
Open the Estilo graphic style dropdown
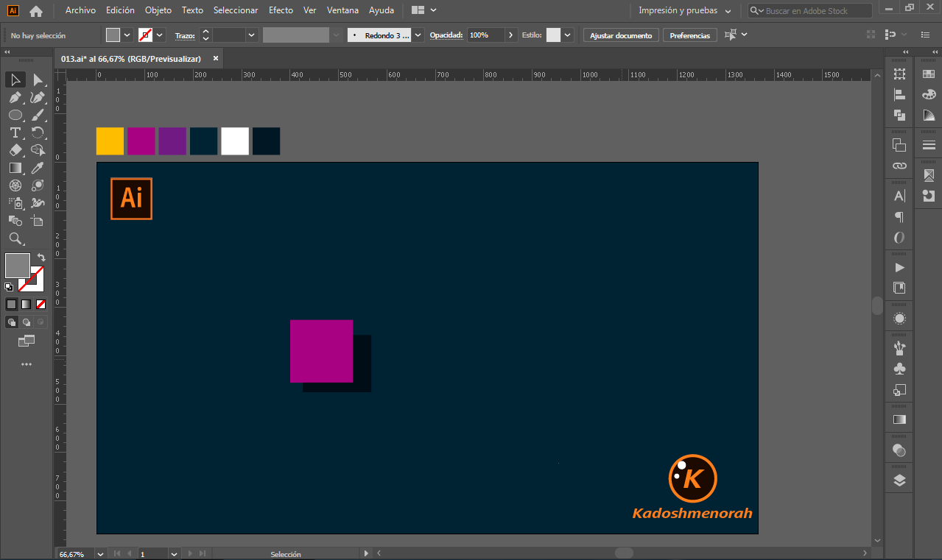pos(568,35)
